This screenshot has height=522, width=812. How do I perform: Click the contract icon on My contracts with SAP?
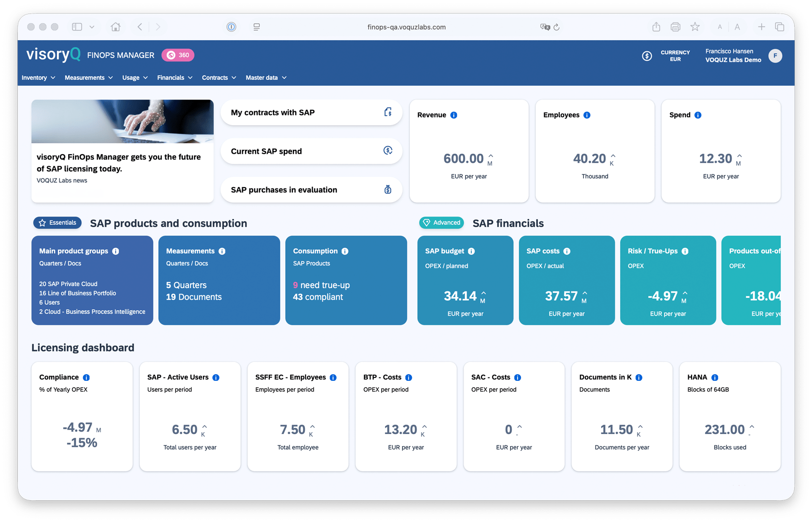click(389, 112)
